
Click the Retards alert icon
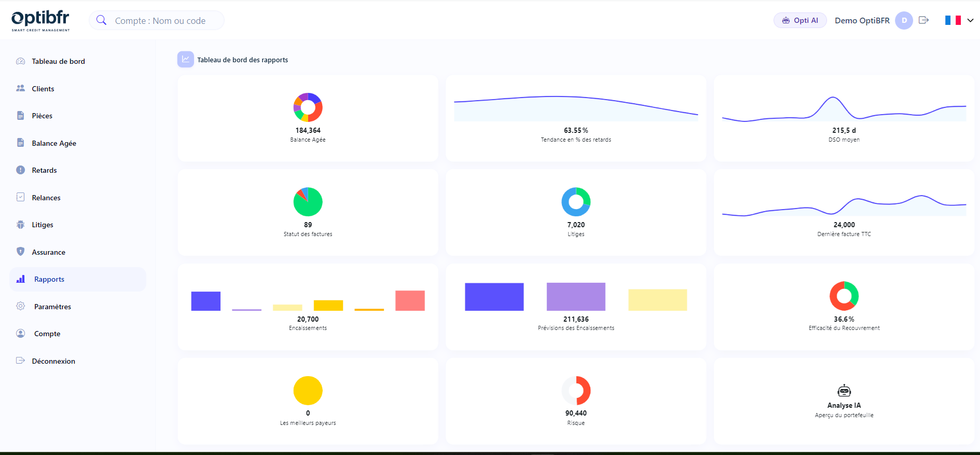[20, 170]
